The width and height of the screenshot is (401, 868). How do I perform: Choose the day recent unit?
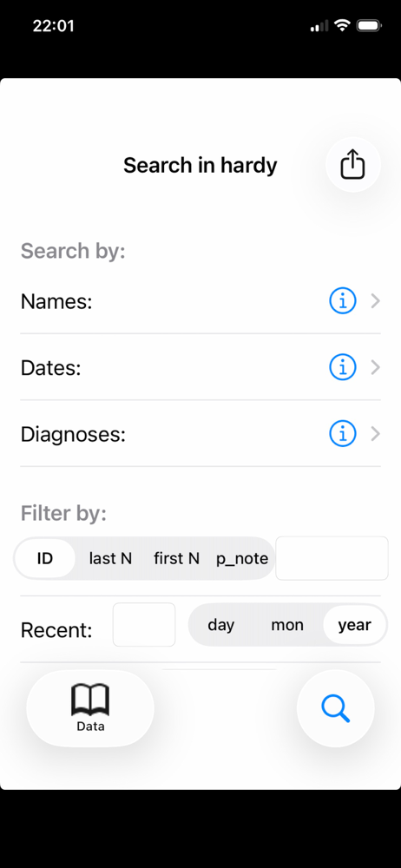tap(221, 624)
